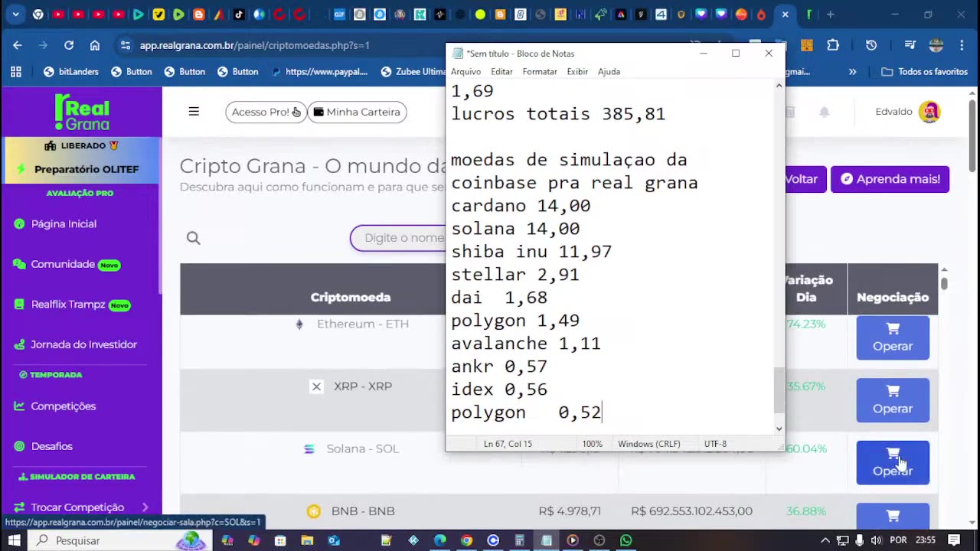The height and width of the screenshot is (551, 980).
Task: Open Todos os favoritos folder
Action: point(925,71)
